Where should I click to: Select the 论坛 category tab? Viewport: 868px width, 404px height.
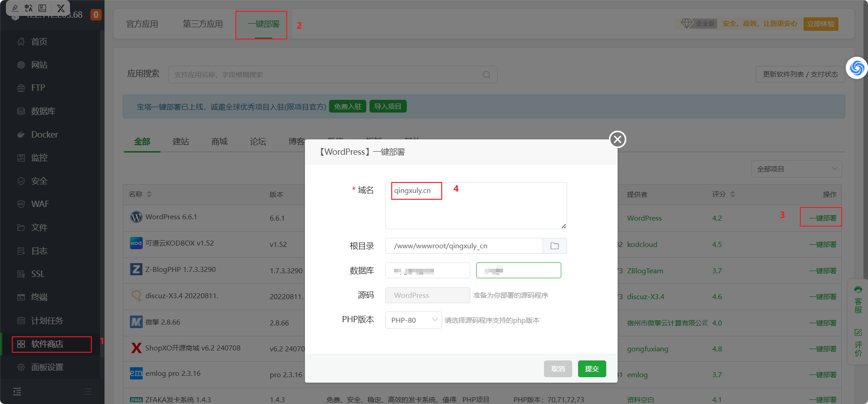[x=258, y=142]
